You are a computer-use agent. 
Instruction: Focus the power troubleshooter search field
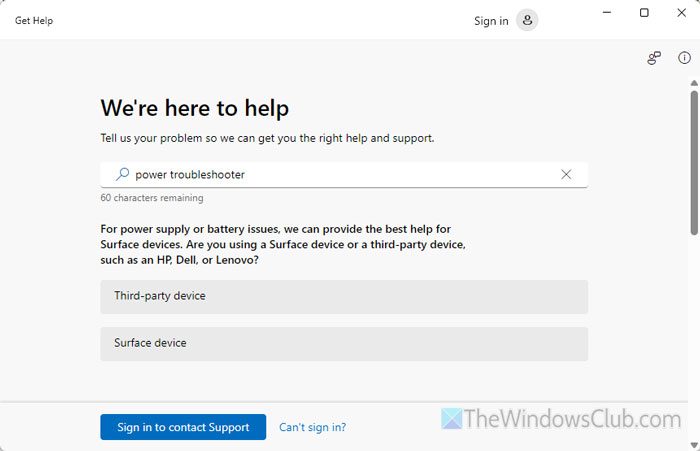click(x=340, y=174)
